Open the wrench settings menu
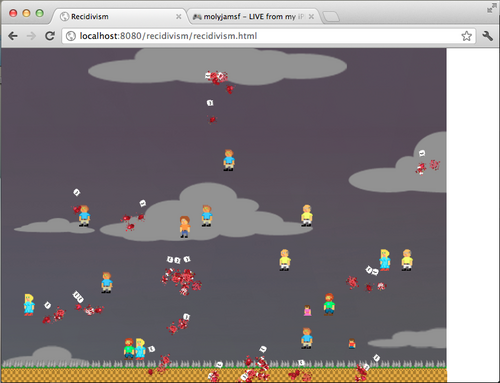The image size is (500, 383). pos(487,36)
